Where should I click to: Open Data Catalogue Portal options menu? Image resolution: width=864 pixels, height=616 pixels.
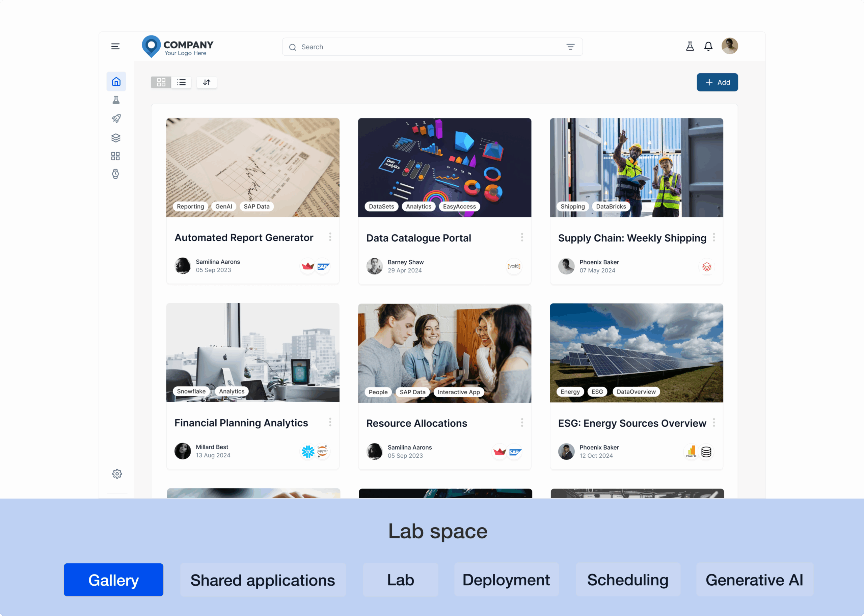[522, 237]
